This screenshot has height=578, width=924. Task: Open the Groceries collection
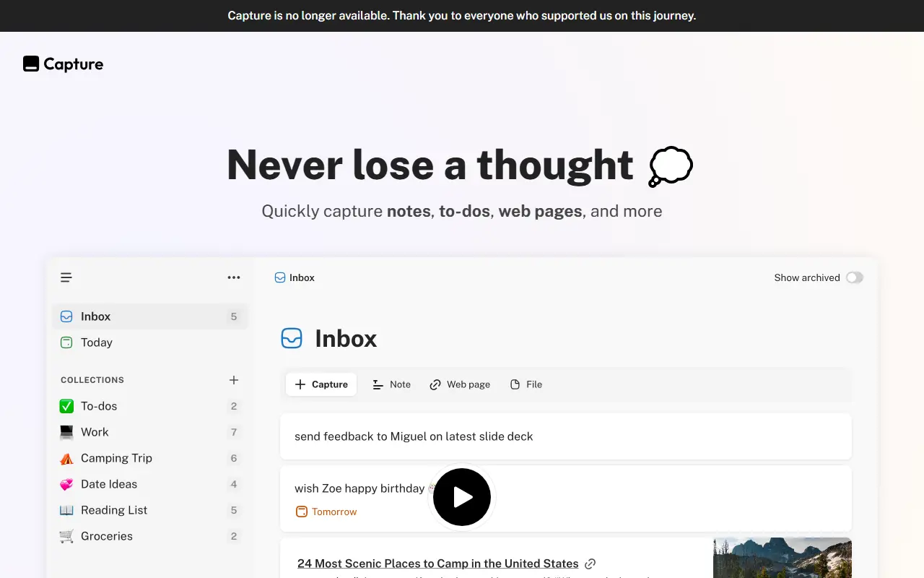coord(150,536)
